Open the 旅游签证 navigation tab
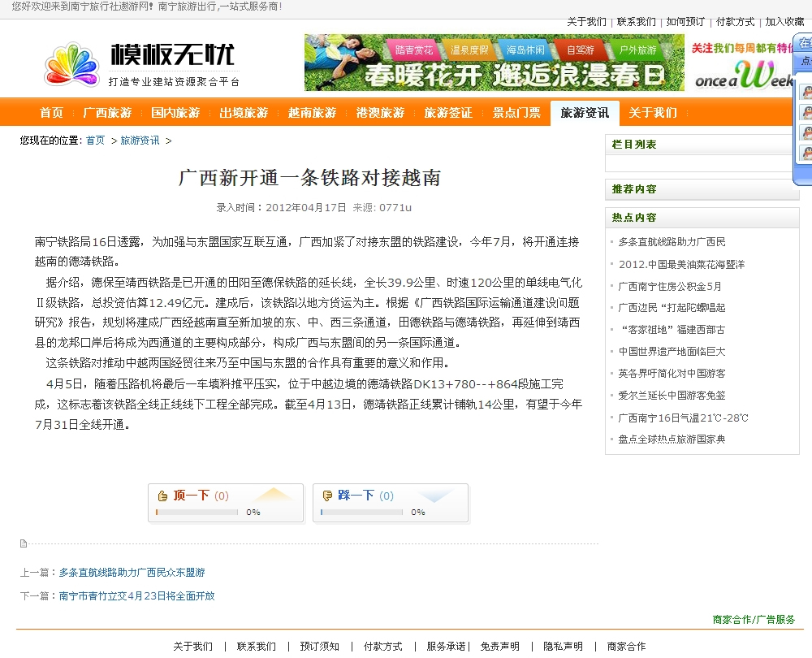 pos(448,113)
